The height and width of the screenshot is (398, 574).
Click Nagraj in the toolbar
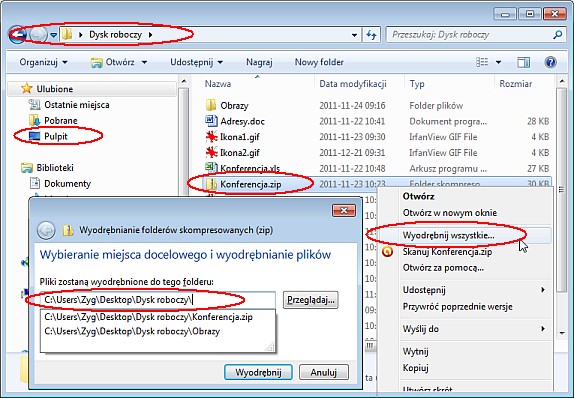coord(259,62)
